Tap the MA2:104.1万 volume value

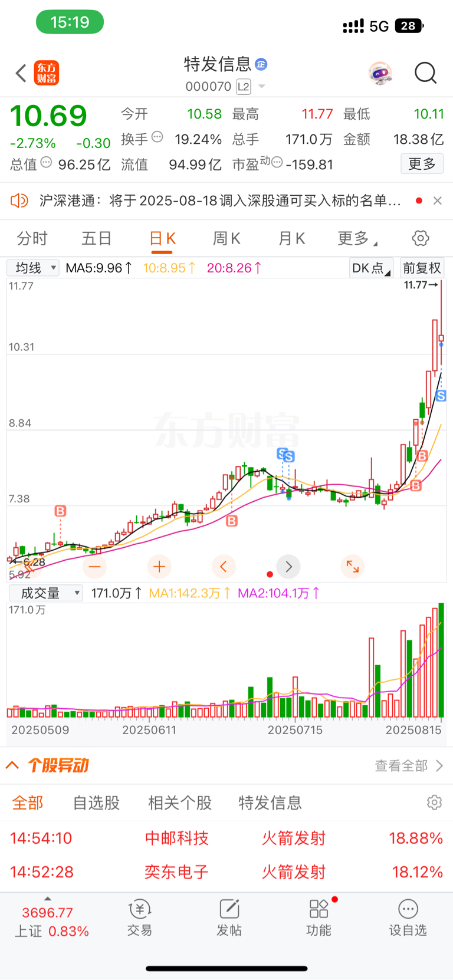278,593
